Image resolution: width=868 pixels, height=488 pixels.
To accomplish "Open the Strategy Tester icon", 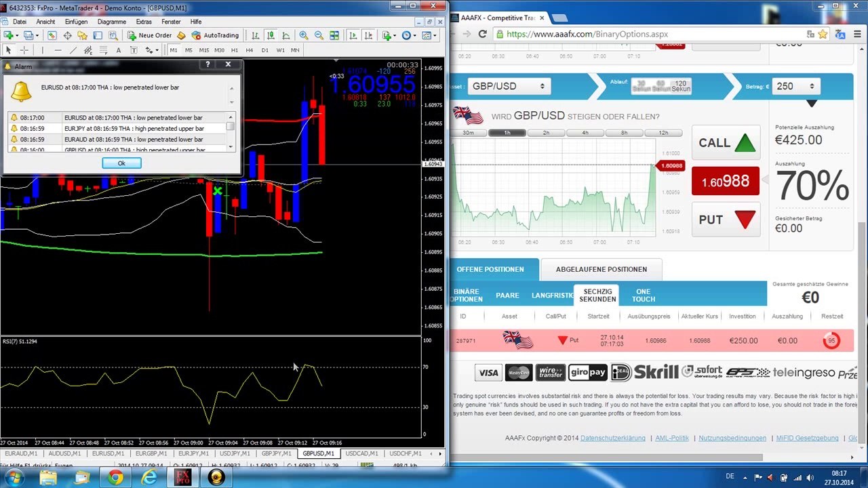I will (x=113, y=35).
